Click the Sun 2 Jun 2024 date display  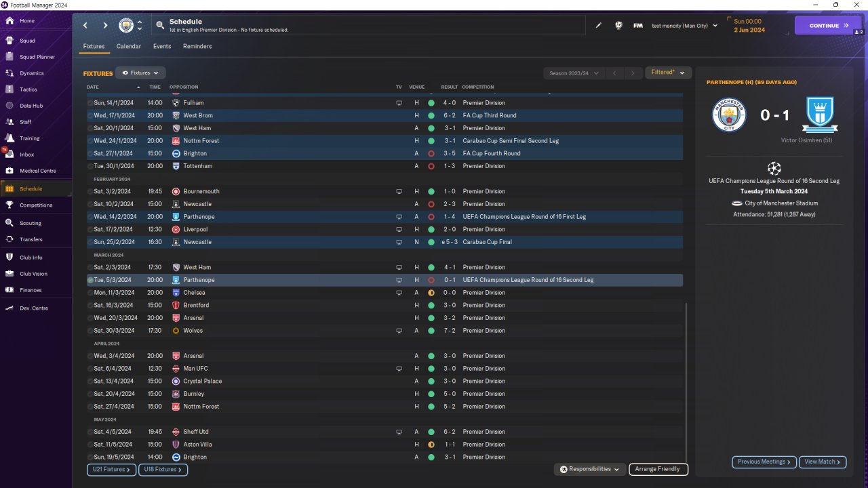[749, 26]
